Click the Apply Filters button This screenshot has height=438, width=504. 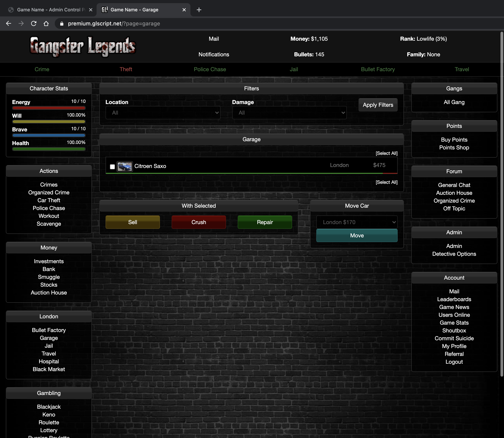[x=378, y=105]
